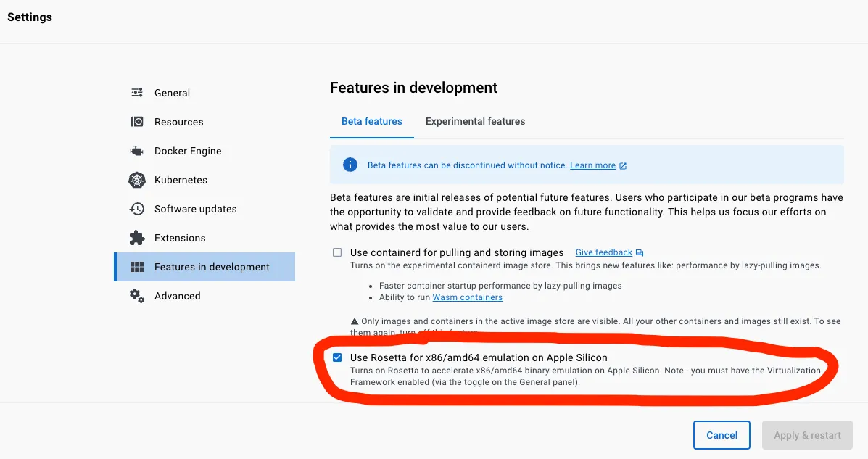Click the Features in development grid icon
This screenshot has height=459, width=868.
click(x=137, y=267)
